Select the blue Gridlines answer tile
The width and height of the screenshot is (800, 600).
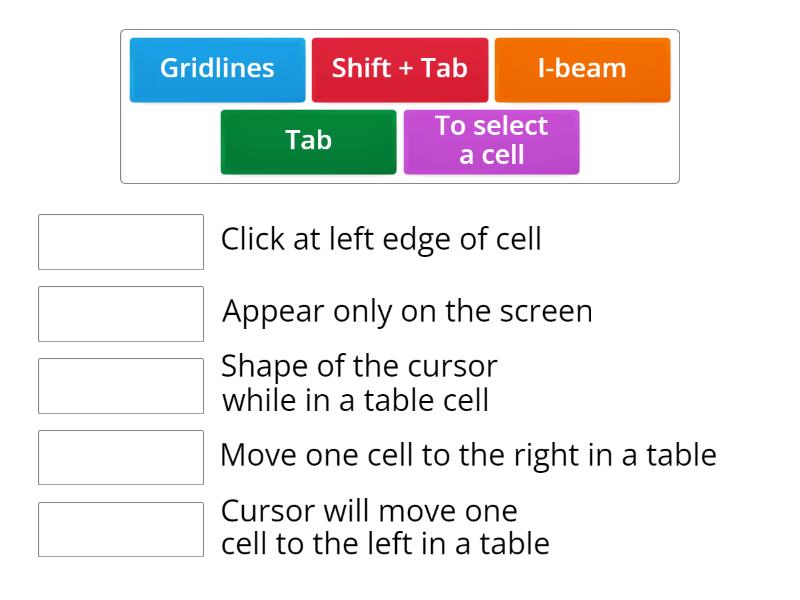pos(216,69)
